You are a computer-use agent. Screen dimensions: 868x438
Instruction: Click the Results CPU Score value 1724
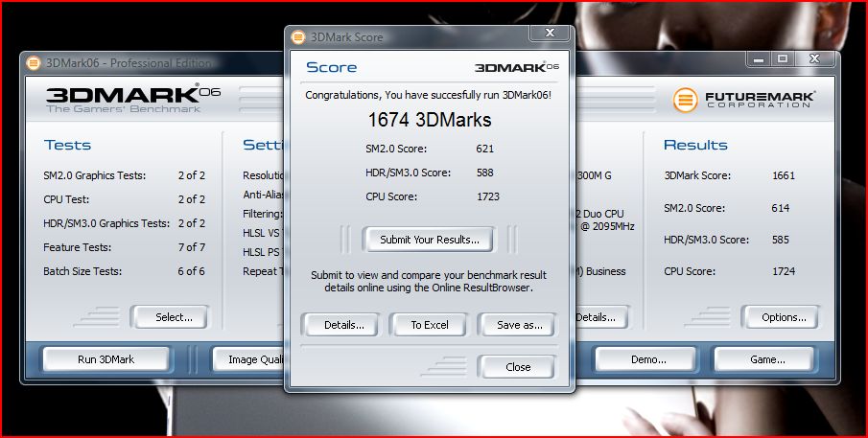pyautogui.click(x=784, y=271)
